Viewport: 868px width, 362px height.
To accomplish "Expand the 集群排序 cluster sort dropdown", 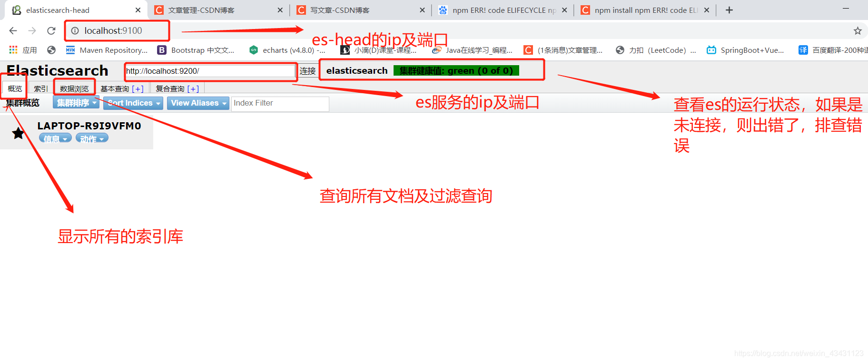I will coord(76,103).
